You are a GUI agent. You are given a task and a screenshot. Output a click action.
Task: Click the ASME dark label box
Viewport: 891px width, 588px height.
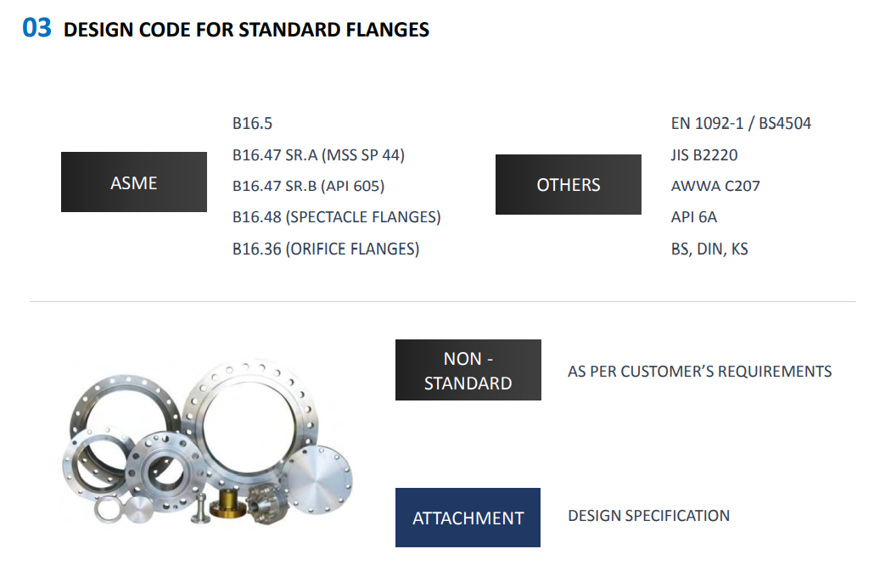pos(134,182)
